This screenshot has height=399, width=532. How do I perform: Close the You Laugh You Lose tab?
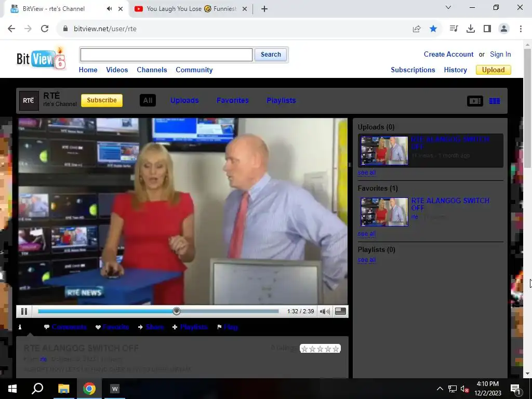(245, 9)
